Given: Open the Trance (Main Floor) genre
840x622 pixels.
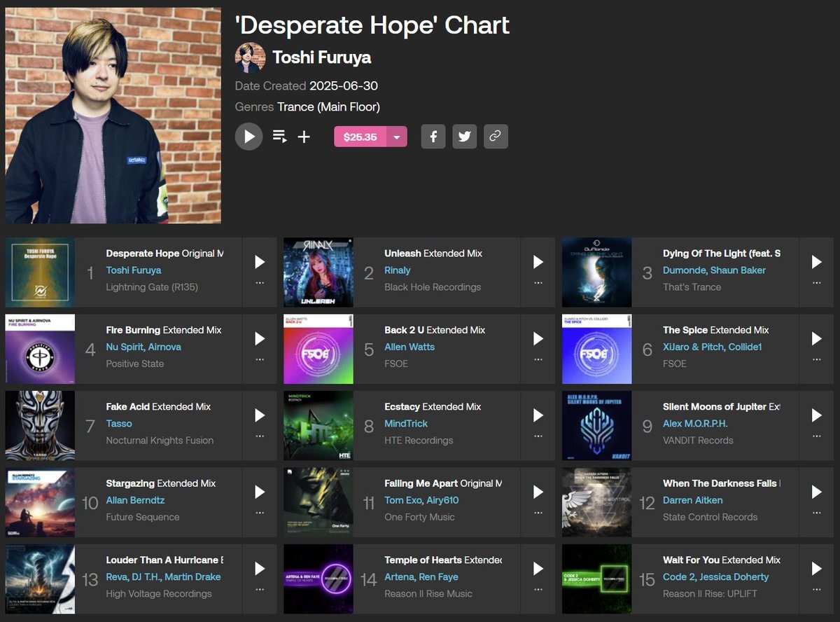Looking at the screenshot, I should point(328,107).
